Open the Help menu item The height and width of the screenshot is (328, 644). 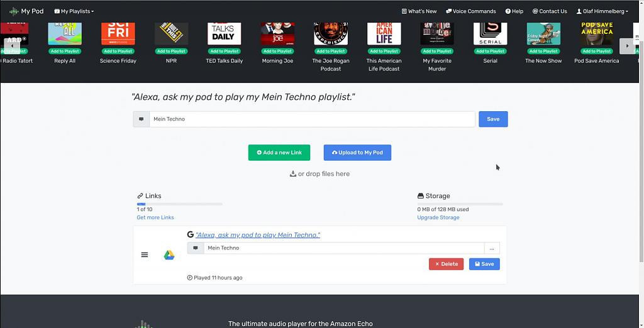coord(514,11)
